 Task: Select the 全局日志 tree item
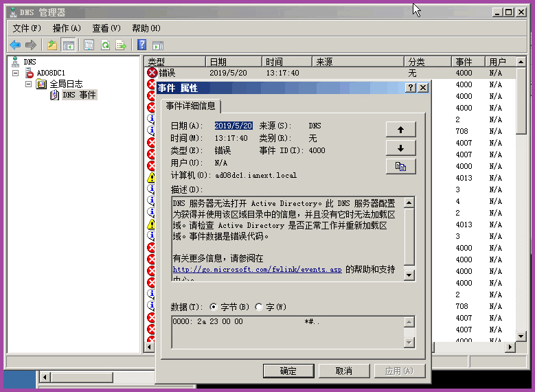(x=66, y=84)
